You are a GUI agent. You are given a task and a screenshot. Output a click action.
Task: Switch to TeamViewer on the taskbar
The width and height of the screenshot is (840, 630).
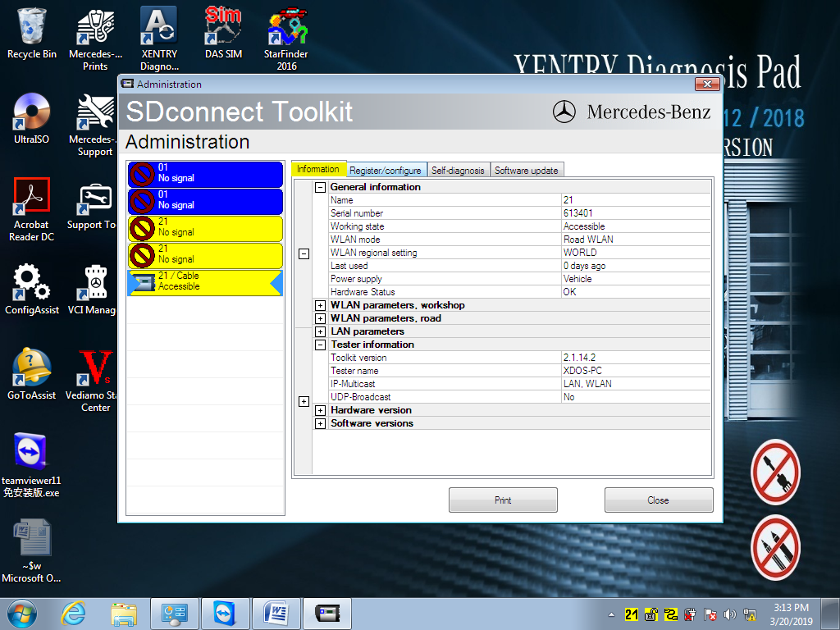(x=225, y=614)
